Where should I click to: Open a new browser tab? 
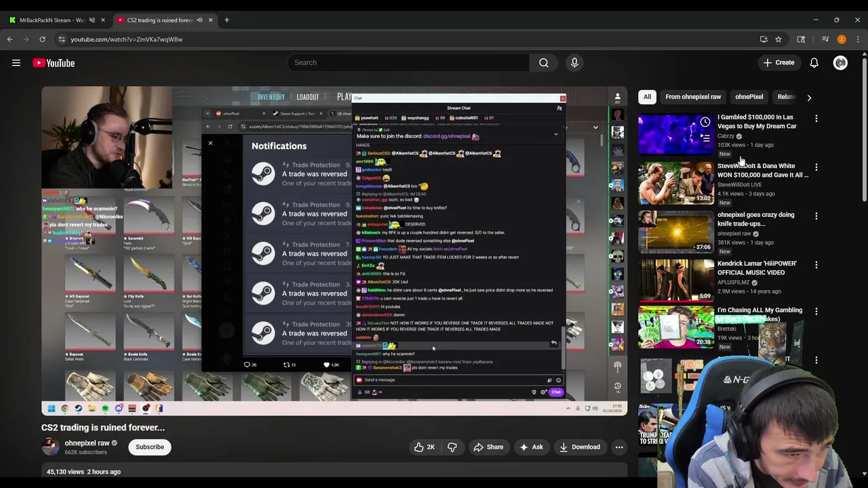tap(226, 20)
